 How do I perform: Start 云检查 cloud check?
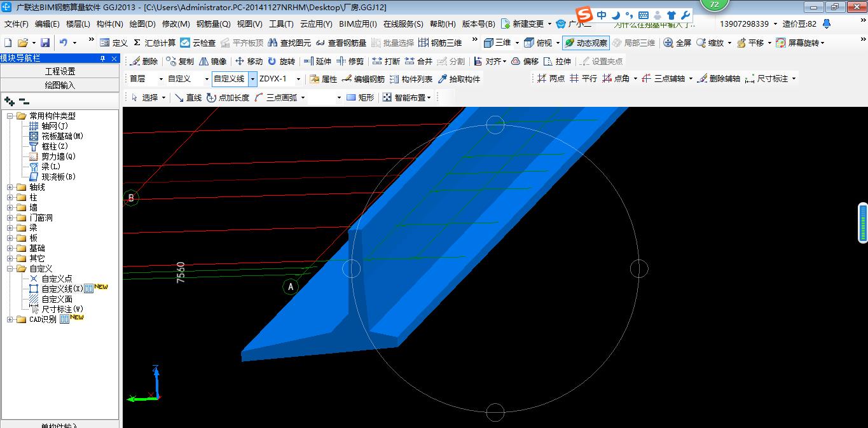click(198, 43)
